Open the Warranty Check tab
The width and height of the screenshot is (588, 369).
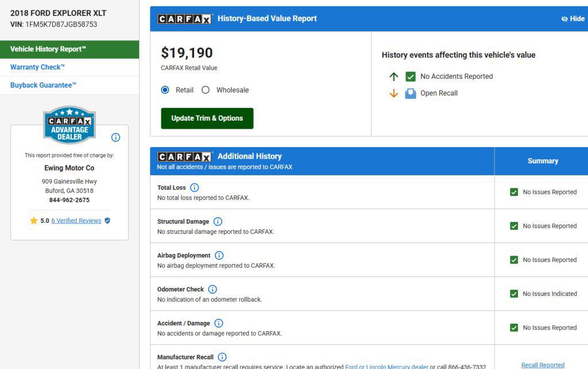pyautogui.click(x=37, y=67)
